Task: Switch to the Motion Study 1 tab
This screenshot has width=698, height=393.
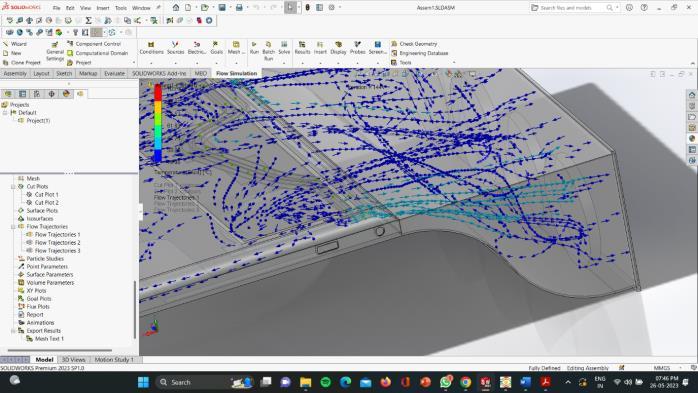Action: (x=114, y=360)
